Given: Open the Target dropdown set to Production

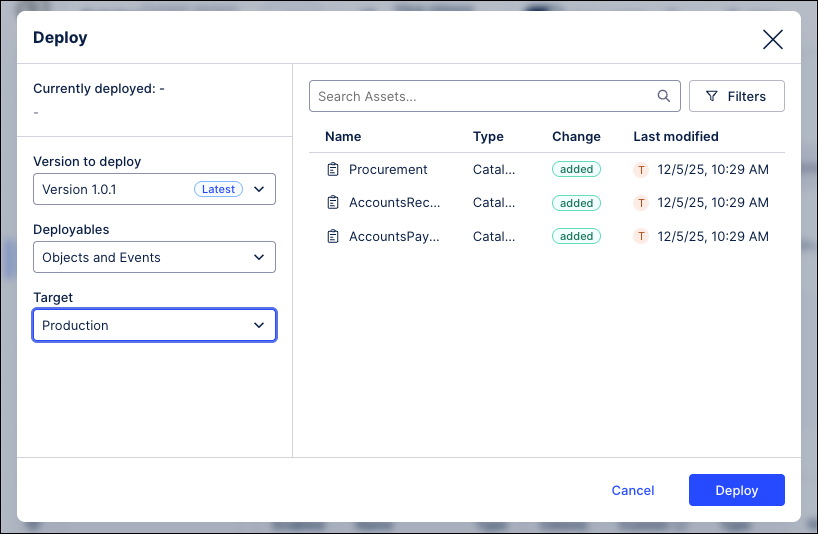Looking at the screenshot, I should [x=154, y=325].
